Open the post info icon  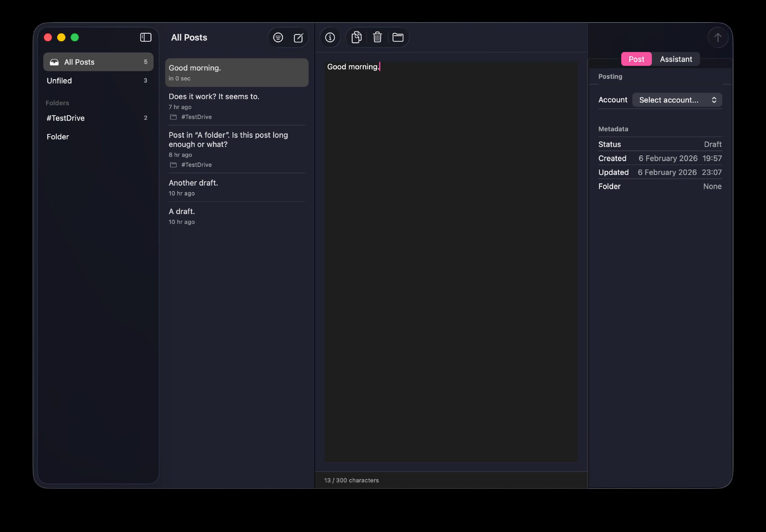(x=330, y=38)
